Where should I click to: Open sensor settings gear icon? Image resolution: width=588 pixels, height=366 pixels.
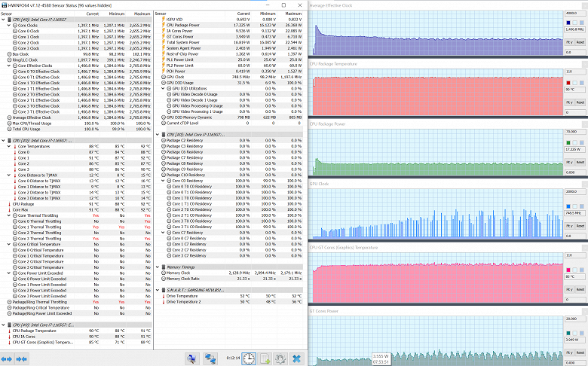coord(280,359)
